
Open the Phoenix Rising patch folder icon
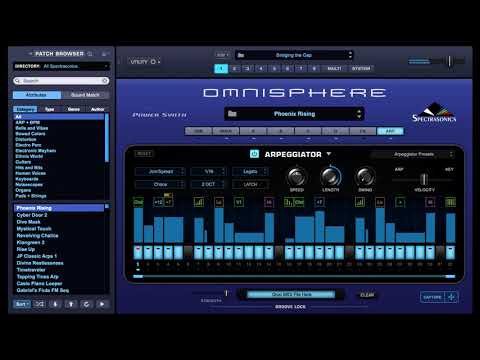click(232, 114)
